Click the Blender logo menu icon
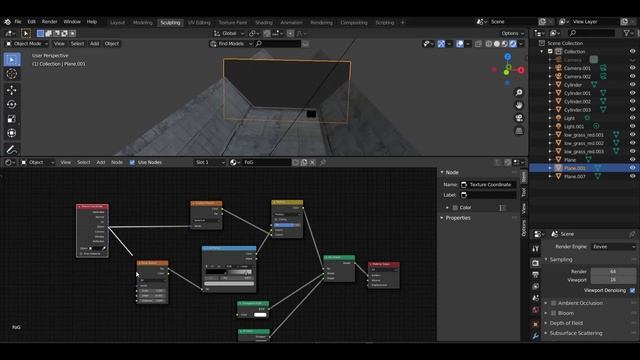This screenshot has width=640, height=360. click(7, 22)
